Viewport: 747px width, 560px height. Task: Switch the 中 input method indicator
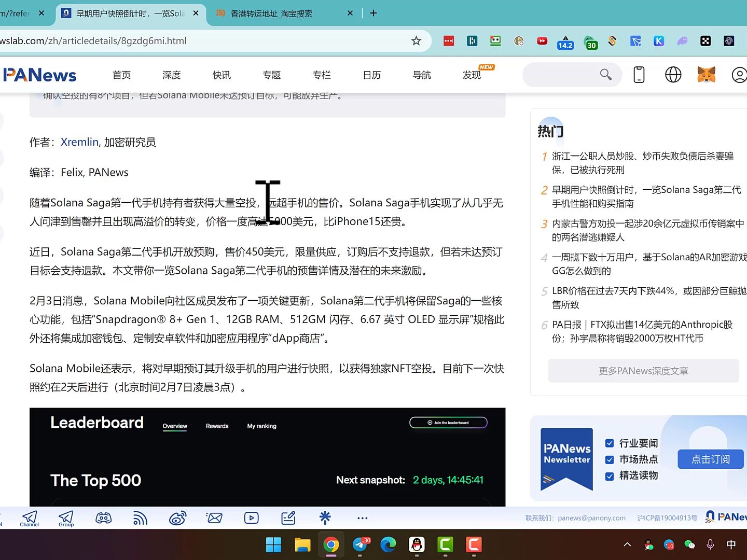[x=731, y=544]
